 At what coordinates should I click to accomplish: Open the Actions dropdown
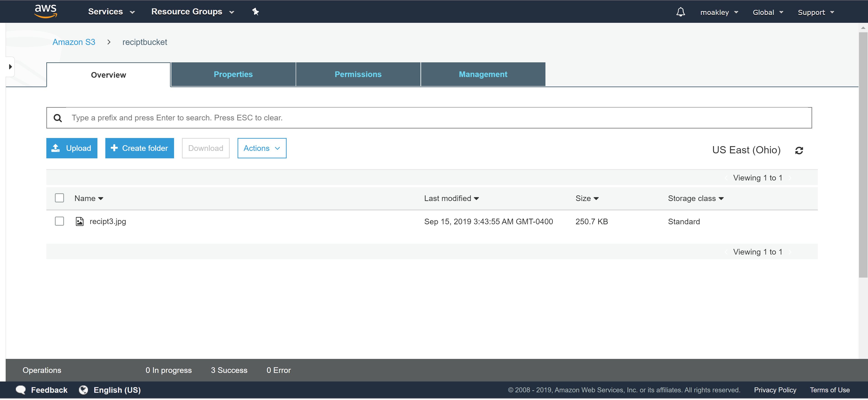(262, 148)
